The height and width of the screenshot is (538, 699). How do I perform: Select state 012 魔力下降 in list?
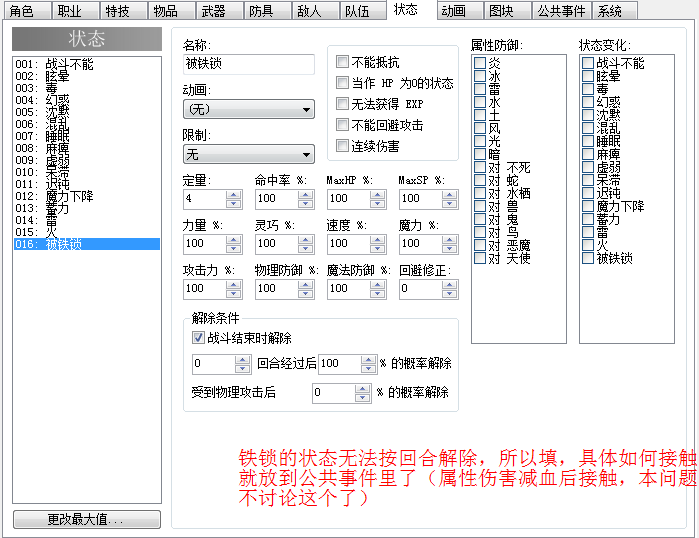click(x=86, y=196)
